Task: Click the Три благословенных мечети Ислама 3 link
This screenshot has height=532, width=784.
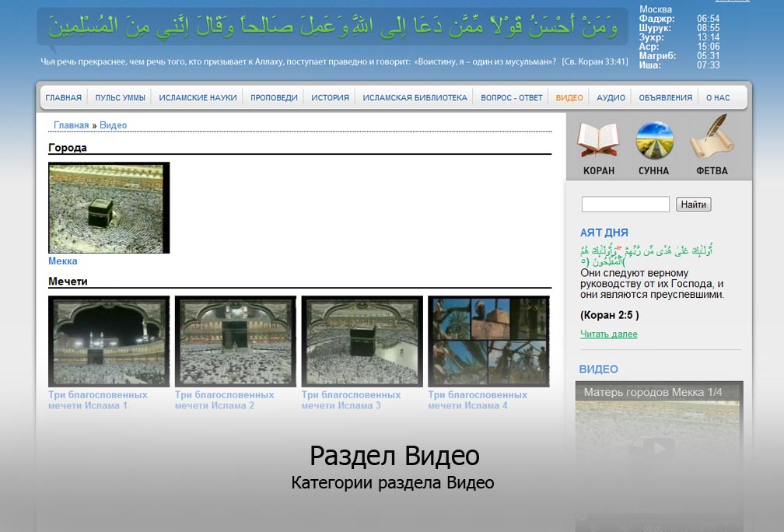Action: [x=351, y=400]
